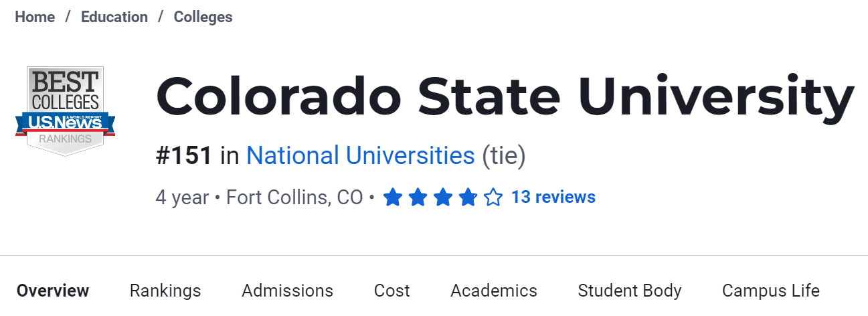The height and width of the screenshot is (316, 868).
Task: Switch to the Rankings tab
Action: pyautogui.click(x=165, y=291)
